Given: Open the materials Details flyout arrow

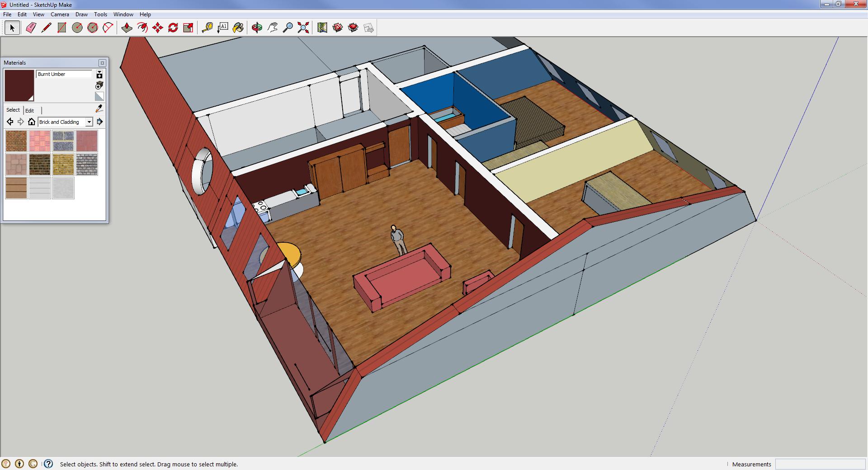Looking at the screenshot, I should (100, 122).
